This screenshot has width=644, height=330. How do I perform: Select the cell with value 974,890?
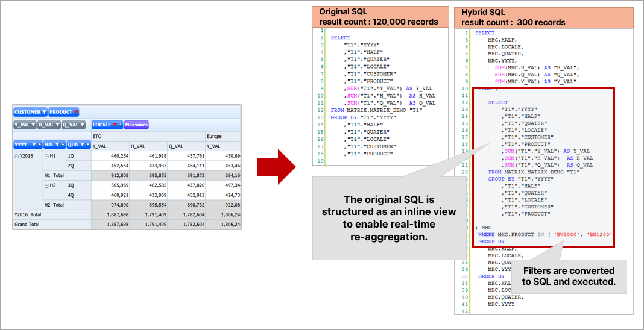[110, 205]
